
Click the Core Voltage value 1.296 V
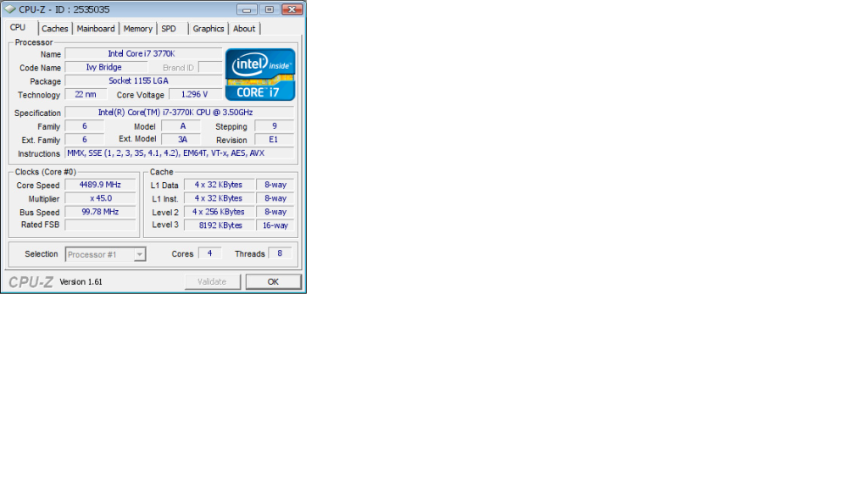click(x=196, y=95)
